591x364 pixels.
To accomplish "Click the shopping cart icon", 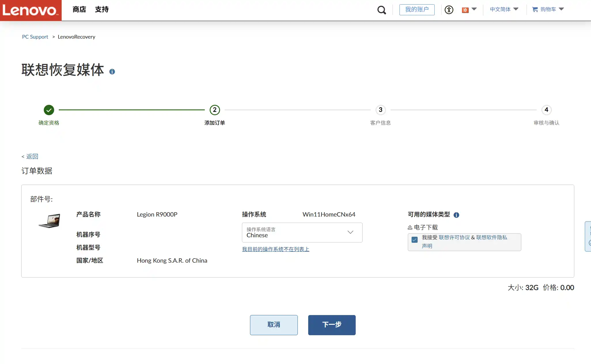I will point(535,10).
